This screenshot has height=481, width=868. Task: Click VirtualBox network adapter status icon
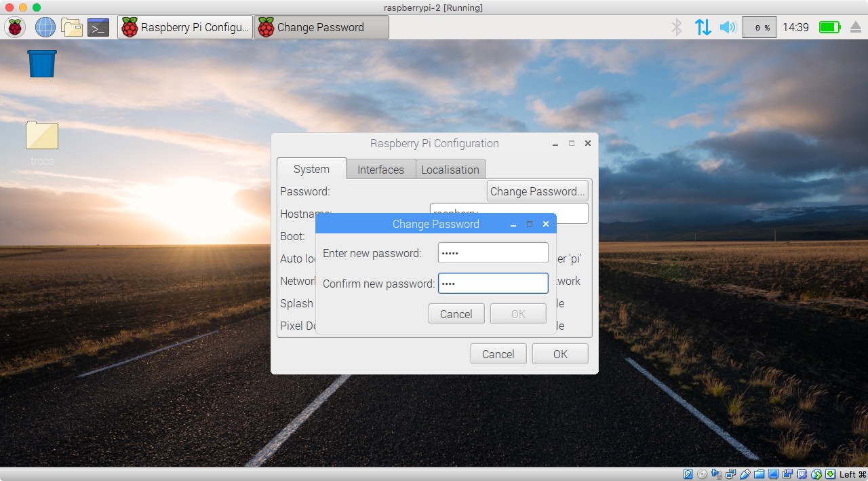[x=731, y=474]
